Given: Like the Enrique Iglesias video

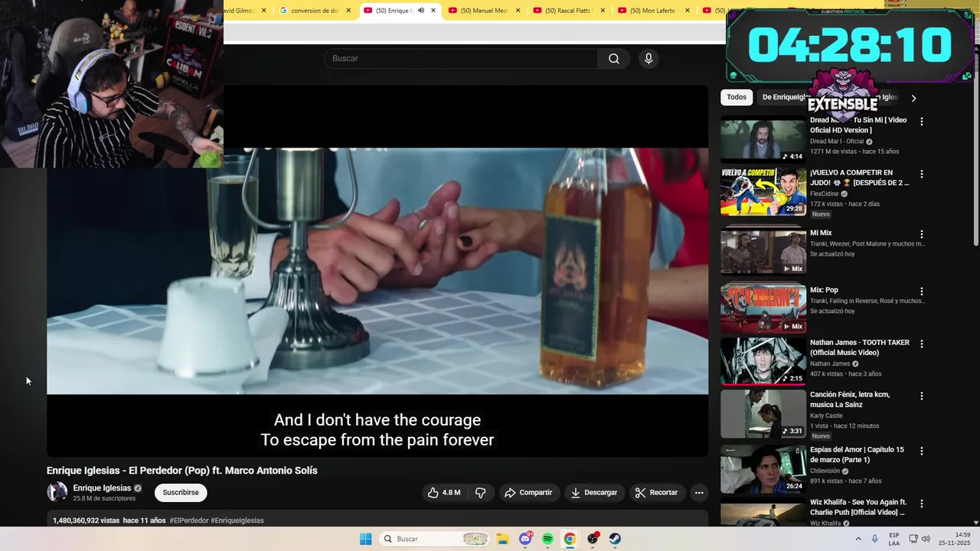Looking at the screenshot, I should [x=444, y=493].
